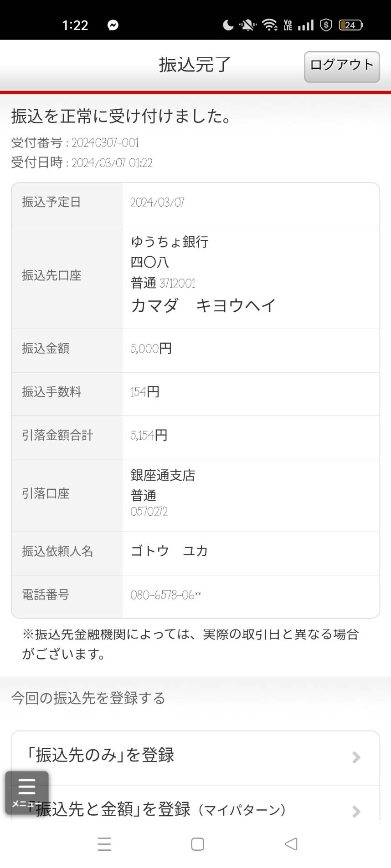Tap Messenger notification icon in status bar
Screen dimensions: 391x868
click(x=113, y=25)
